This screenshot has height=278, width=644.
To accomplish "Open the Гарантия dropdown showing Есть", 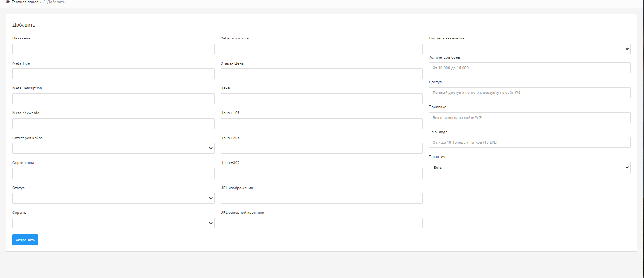I will 529,168.
